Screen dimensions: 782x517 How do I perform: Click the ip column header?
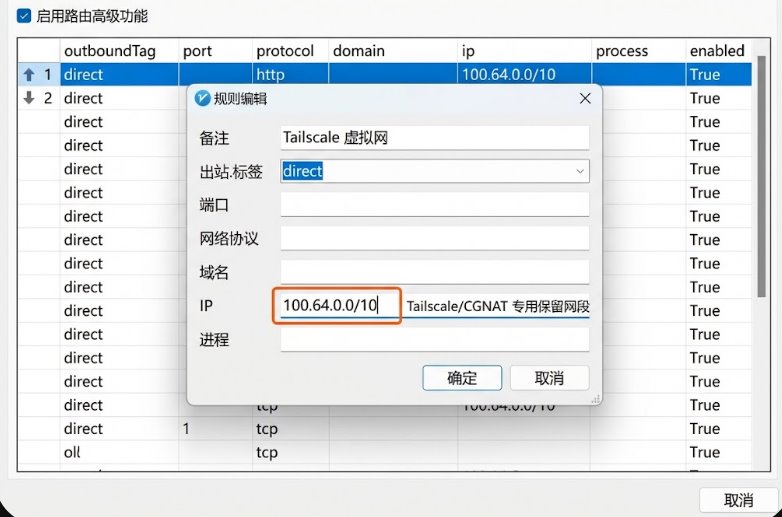(524, 51)
